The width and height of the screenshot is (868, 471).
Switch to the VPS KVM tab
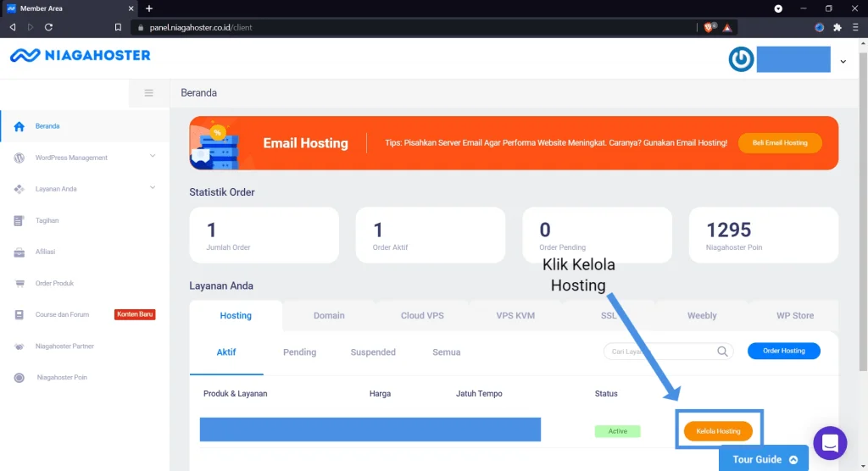click(515, 315)
